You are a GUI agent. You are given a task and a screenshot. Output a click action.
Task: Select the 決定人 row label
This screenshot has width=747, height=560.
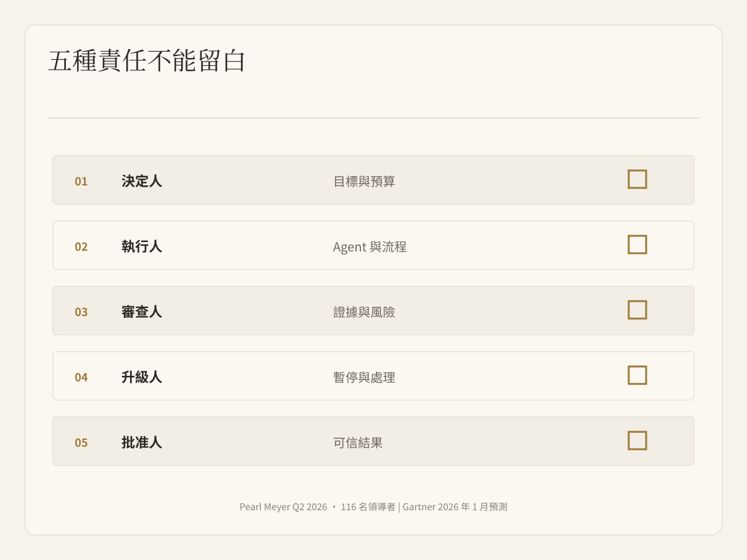[142, 181]
